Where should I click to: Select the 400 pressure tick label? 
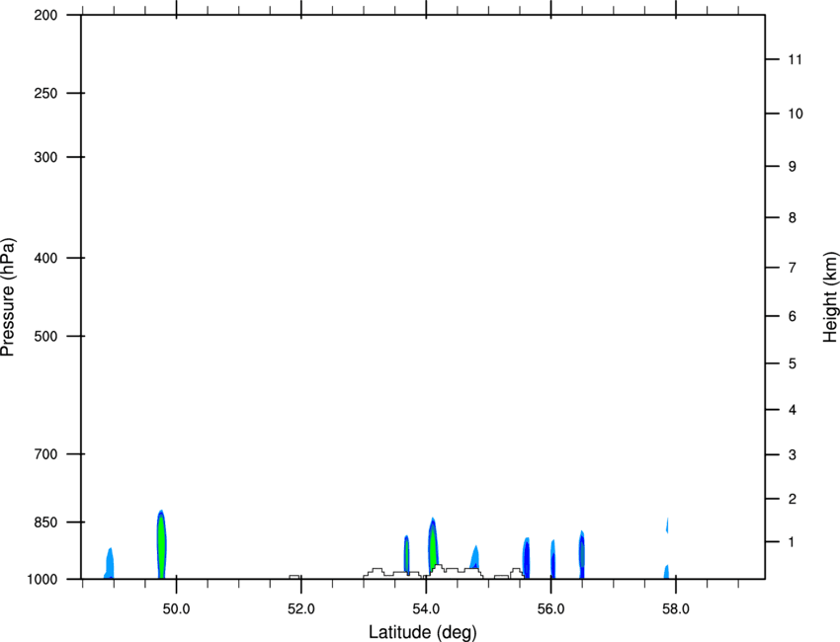point(45,258)
